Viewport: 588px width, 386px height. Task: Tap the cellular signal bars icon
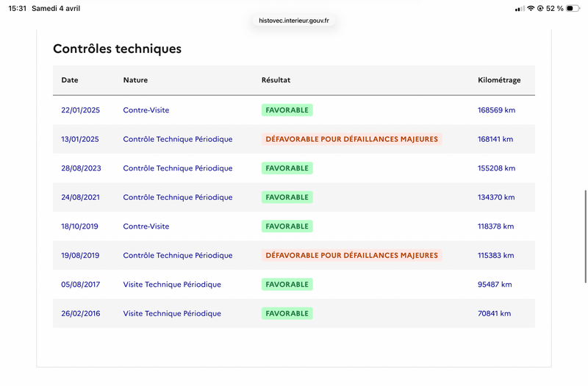[520, 8]
